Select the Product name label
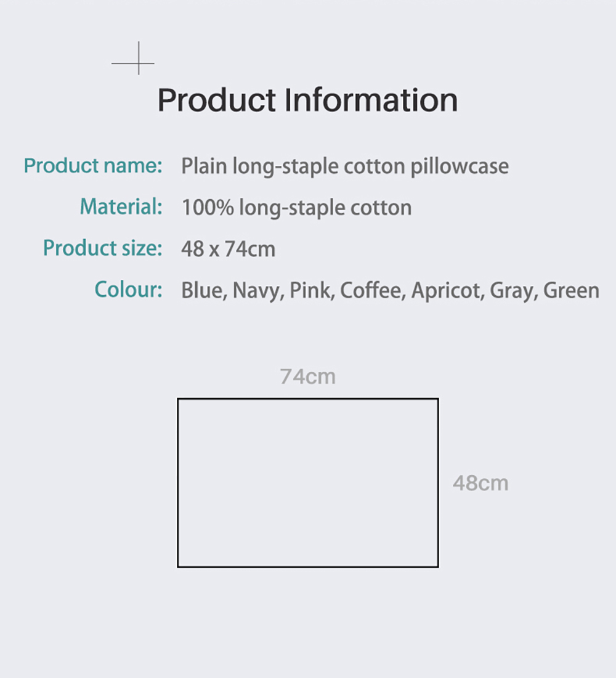The height and width of the screenshot is (678, 616). [93, 166]
